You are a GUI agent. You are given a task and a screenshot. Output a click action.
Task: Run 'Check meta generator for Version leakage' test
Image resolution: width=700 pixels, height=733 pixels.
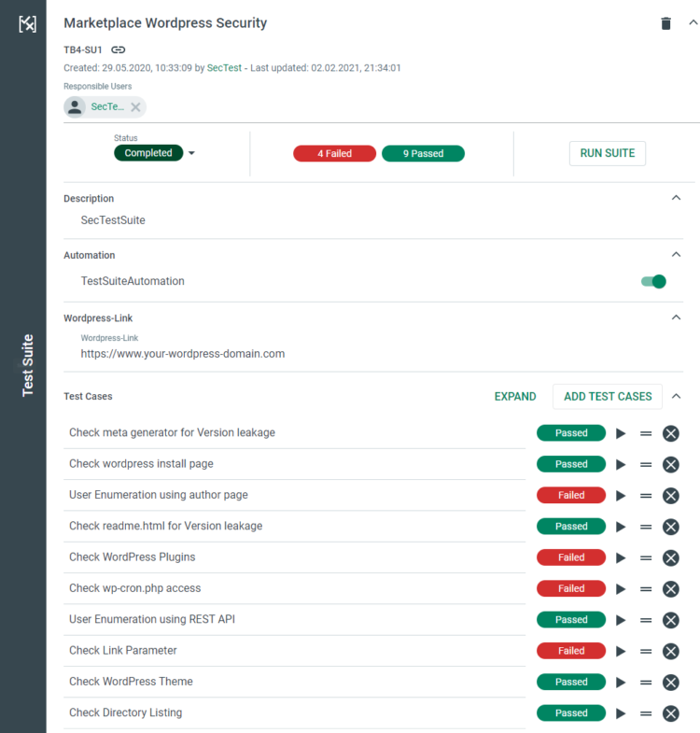click(x=621, y=433)
